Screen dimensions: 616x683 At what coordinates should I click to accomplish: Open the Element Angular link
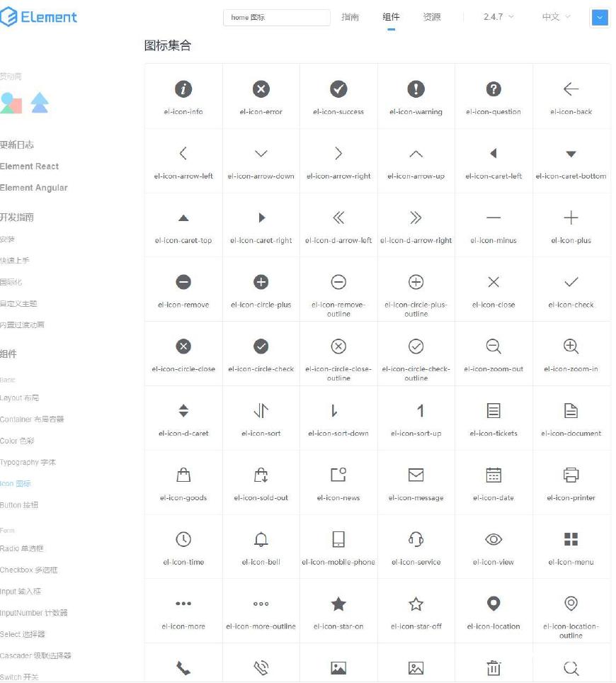pyautogui.click(x=33, y=188)
